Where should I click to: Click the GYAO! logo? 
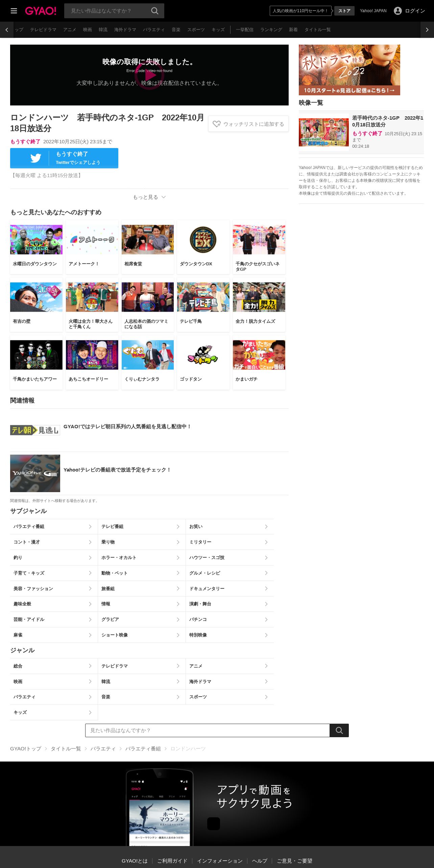(x=41, y=11)
